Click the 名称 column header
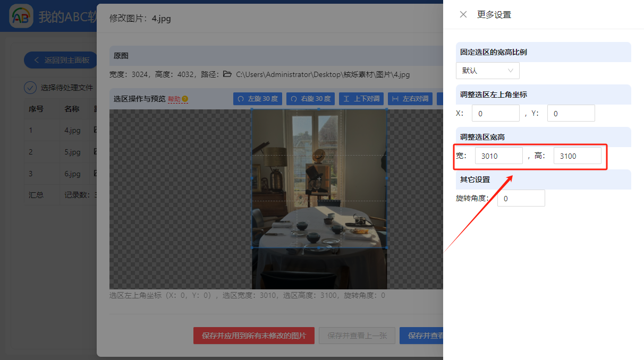The height and width of the screenshot is (360, 644). click(x=72, y=109)
